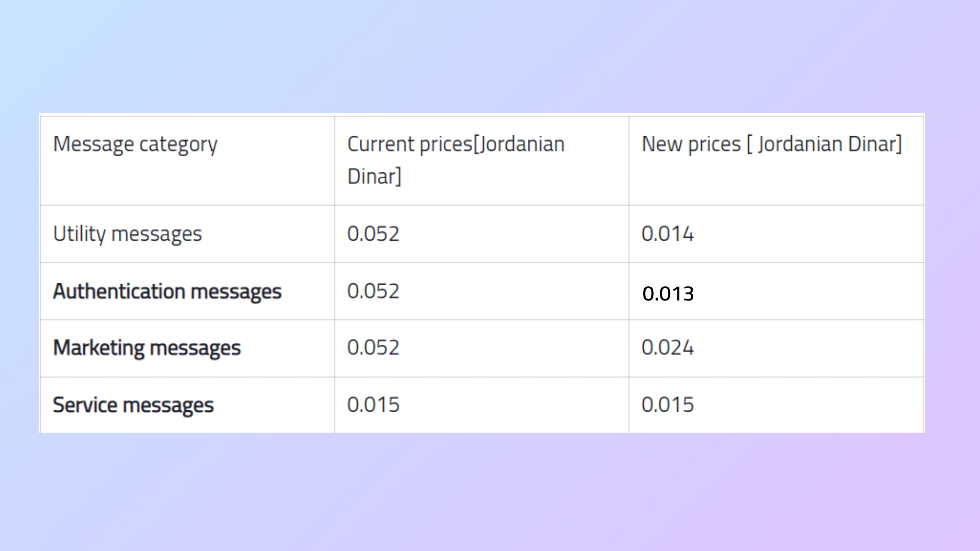Select Service messages new price 0.015
Screen dimensions: 980x551
(667, 405)
